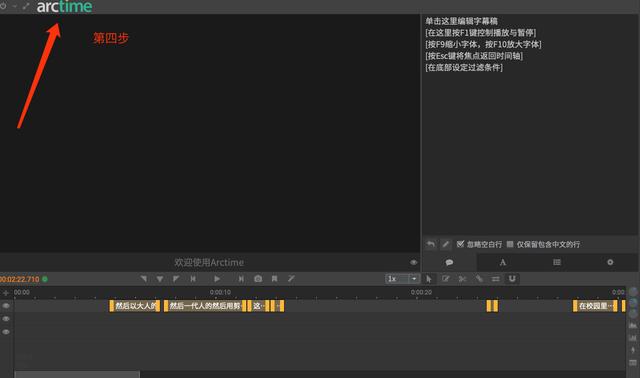Image resolution: width=640 pixels, height=378 pixels.
Task: Click the downward triangle marker icon
Action: [160, 279]
